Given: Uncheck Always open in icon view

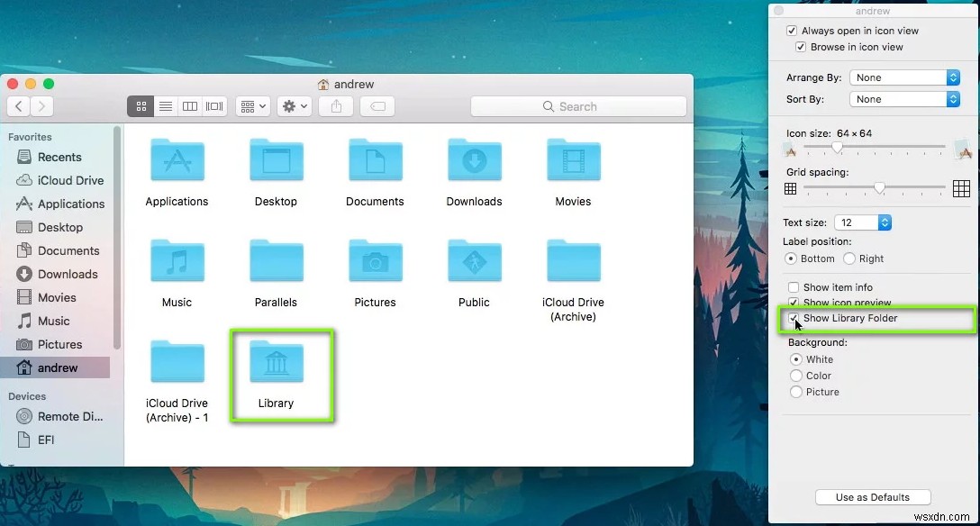Looking at the screenshot, I should pyautogui.click(x=792, y=30).
